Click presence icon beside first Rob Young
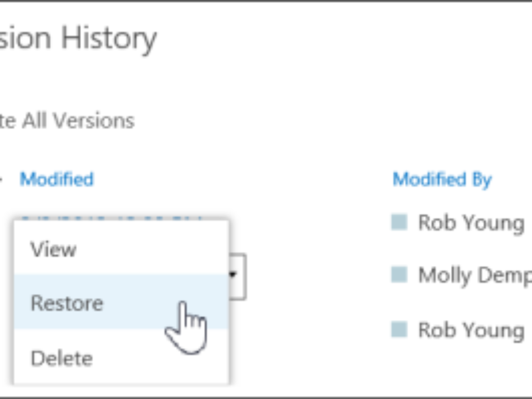The width and height of the screenshot is (532, 399). 399,222
